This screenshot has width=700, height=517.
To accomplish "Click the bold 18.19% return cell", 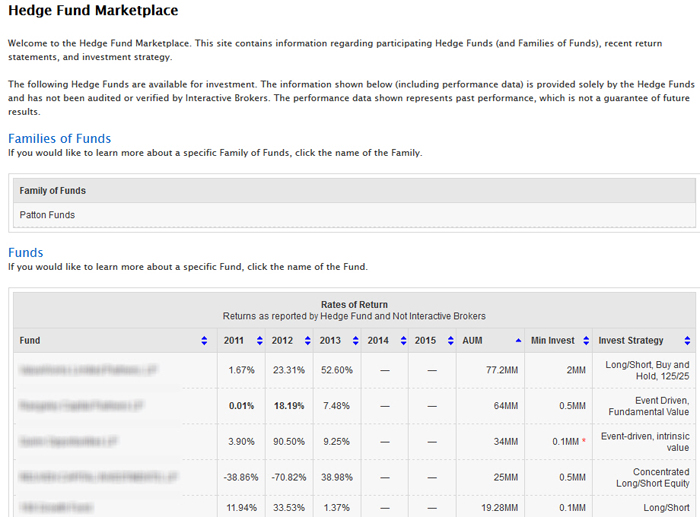I will click(x=289, y=406).
